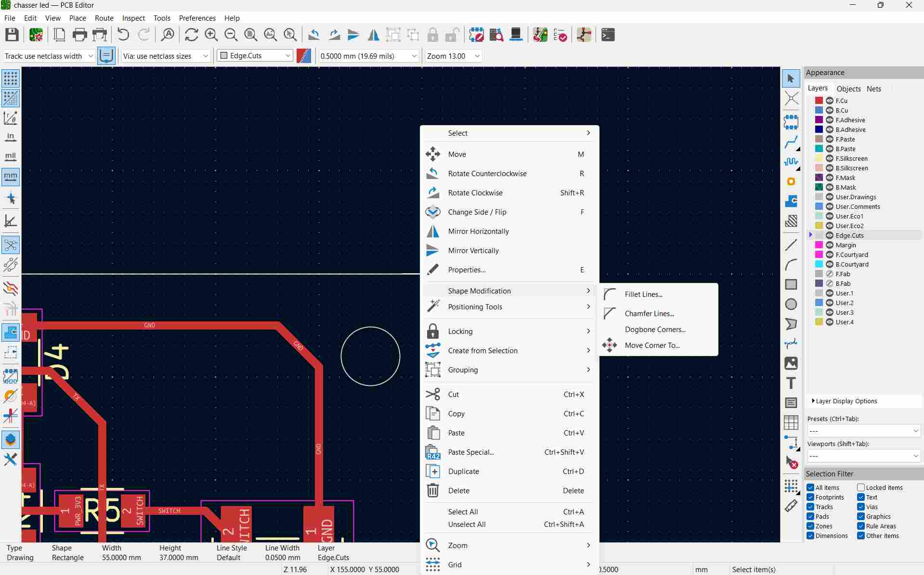Select the Add Filled Zone tool

(791, 201)
